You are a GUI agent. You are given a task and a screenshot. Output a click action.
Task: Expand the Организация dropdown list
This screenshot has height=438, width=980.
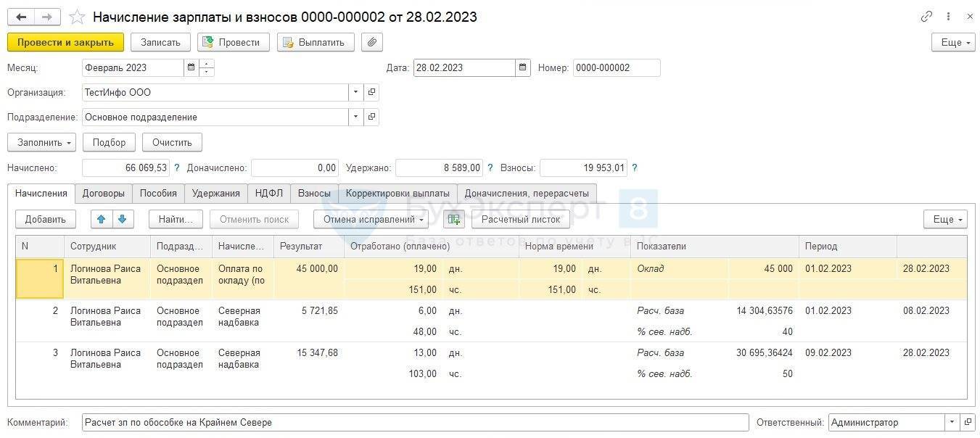point(355,93)
